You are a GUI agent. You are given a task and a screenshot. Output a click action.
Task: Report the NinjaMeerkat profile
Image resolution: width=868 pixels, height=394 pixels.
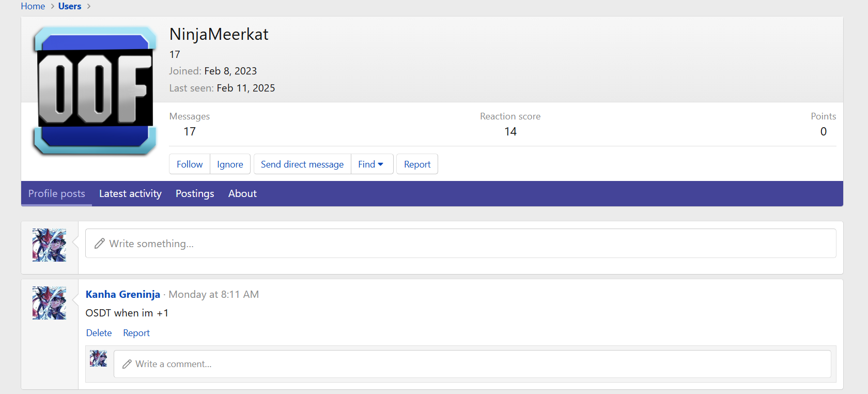coord(417,164)
